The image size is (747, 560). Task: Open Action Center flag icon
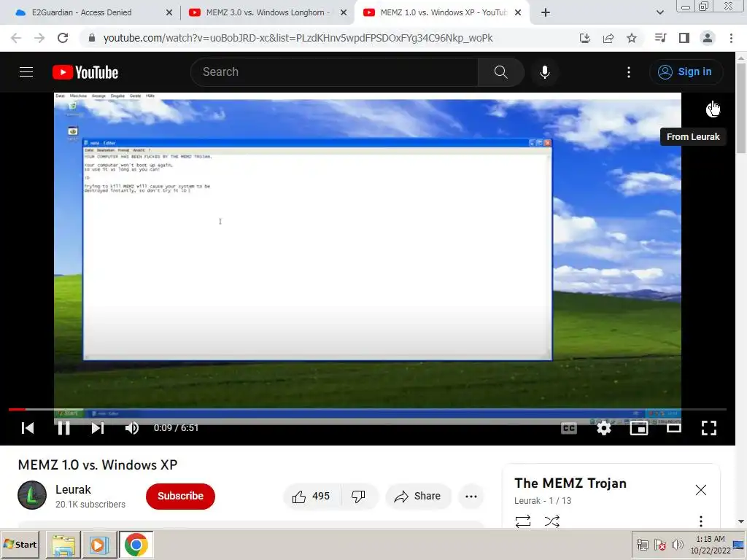659,544
